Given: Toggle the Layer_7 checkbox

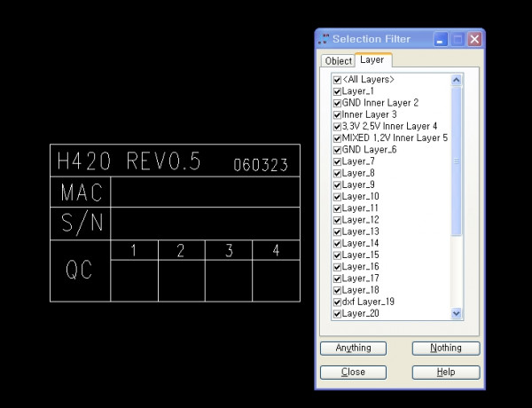Looking at the screenshot, I should tap(337, 161).
